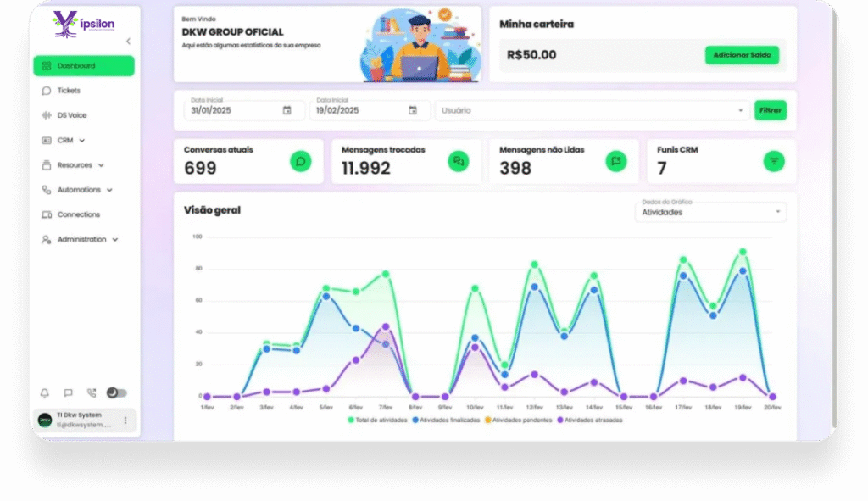Go to Connections in the sidebar
868x501 pixels.
tap(78, 214)
